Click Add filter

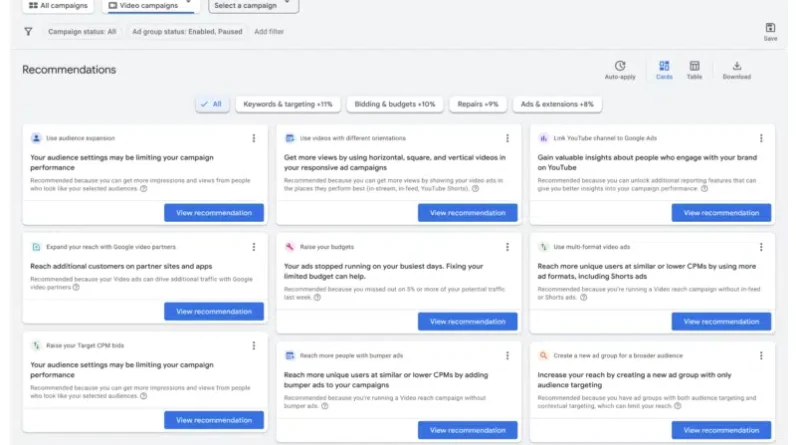(269, 31)
